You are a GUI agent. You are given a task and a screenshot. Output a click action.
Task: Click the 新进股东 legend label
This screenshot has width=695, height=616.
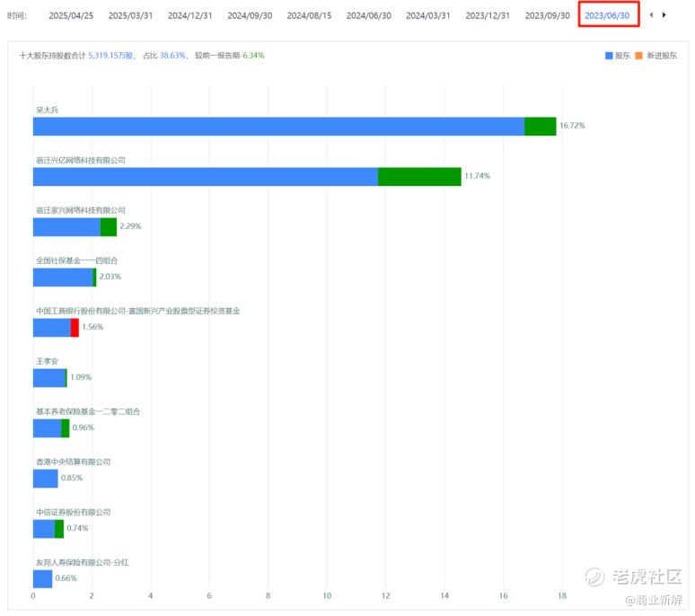662,56
